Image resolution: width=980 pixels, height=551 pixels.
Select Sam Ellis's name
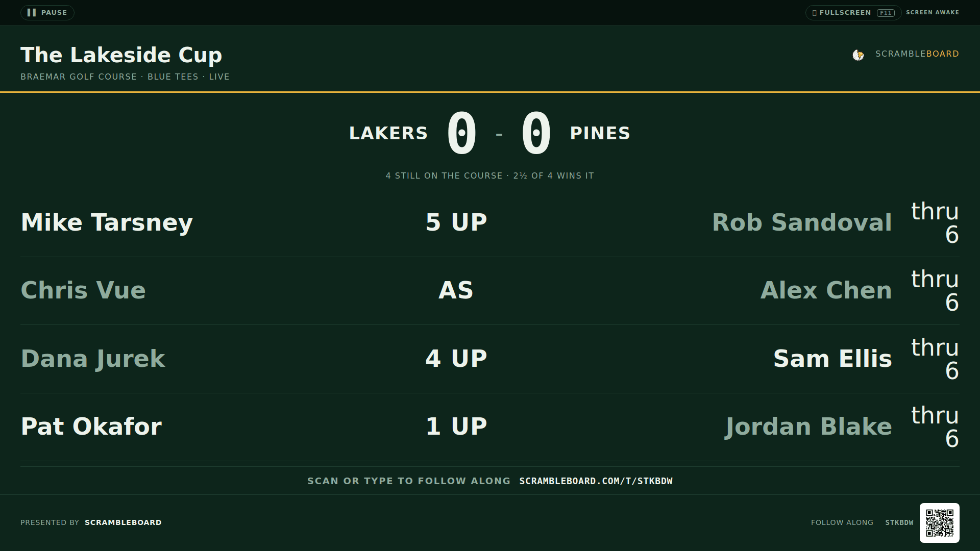pyautogui.click(x=832, y=359)
